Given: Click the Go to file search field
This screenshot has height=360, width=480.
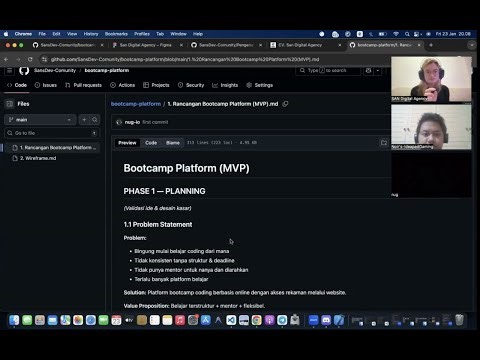Looking at the screenshot, I should coord(52,133).
